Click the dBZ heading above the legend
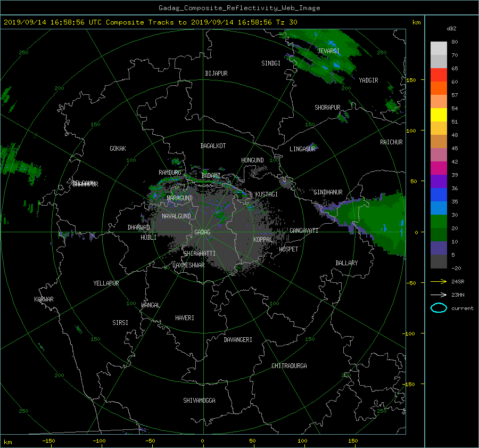This screenshot has width=479, height=448. [451, 28]
